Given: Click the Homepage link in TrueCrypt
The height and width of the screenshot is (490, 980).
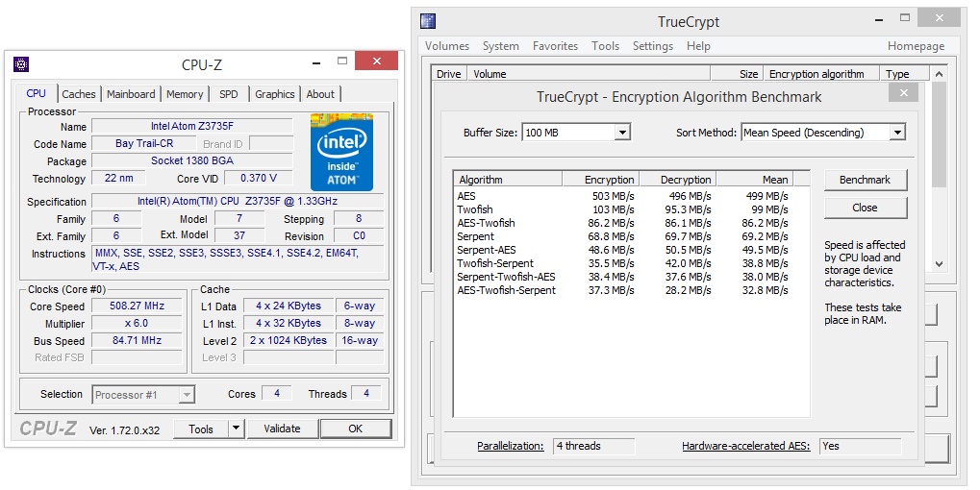Looking at the screenshot, I should click(916, 45).
